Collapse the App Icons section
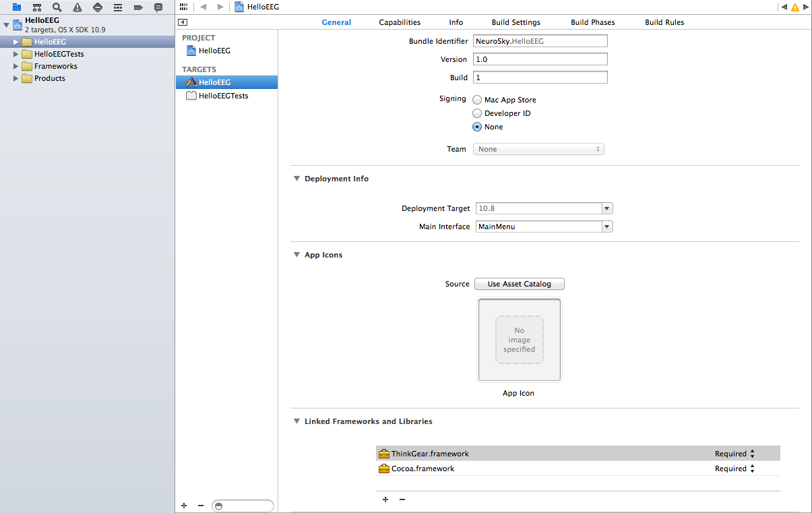Screen dimensions: 812x513 click(x=296, y=255)
